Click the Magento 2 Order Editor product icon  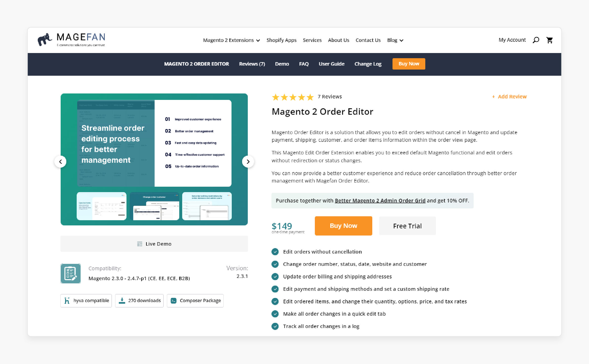pos(70,273)
